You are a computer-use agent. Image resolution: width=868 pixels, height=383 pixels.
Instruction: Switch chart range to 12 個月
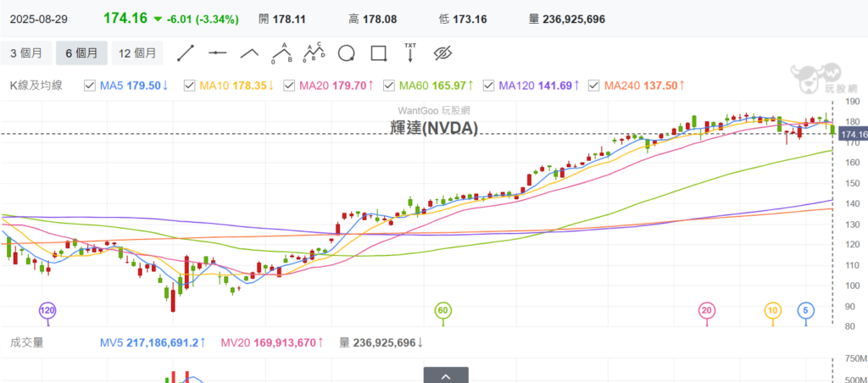click(137, 53)
